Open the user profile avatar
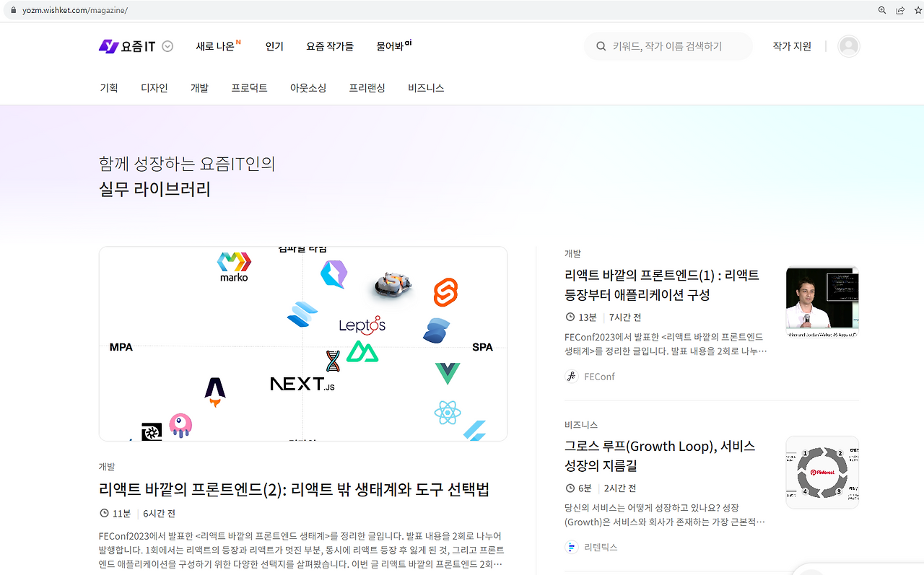Image resolution: width=924 pixels, height=575 pixels. tap(849, 46)
